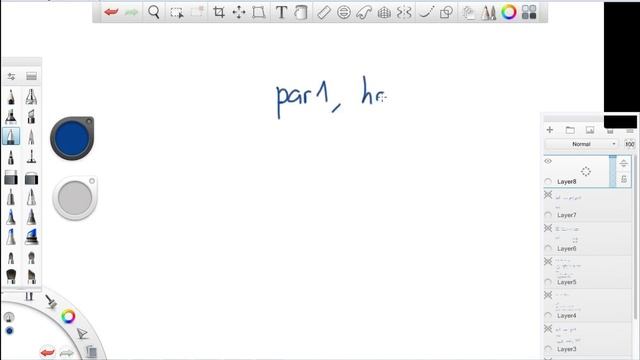Open the Color Wheel from top toolbar
The image size is (640, 360).
509,12
